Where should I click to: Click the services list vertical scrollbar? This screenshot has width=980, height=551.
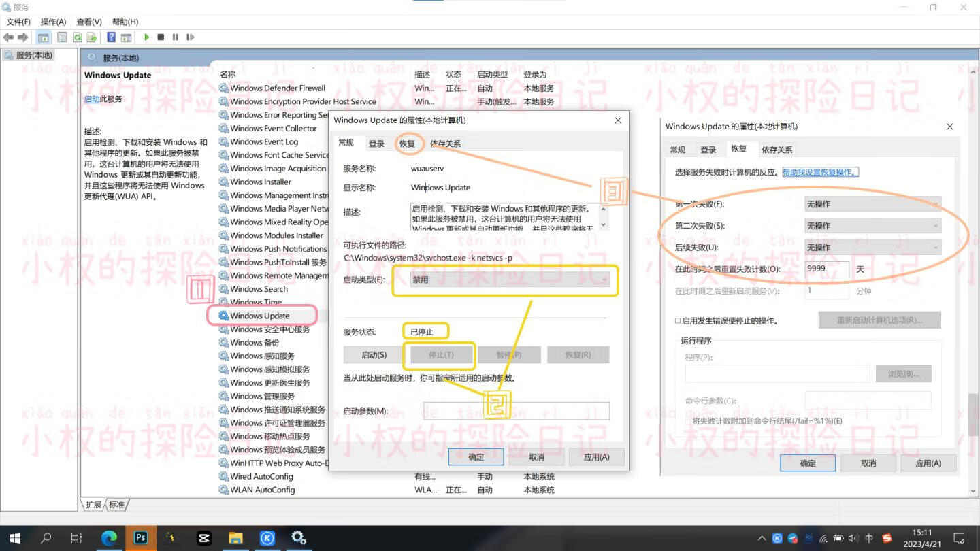click(x=973, y=415)
